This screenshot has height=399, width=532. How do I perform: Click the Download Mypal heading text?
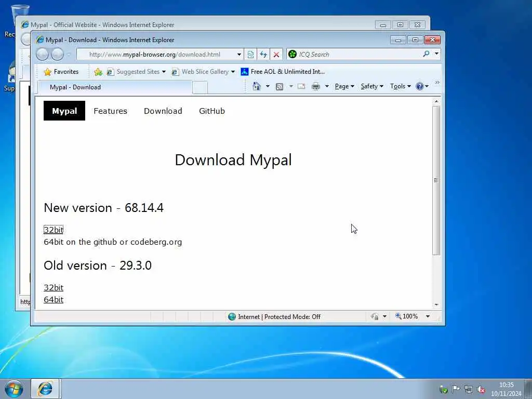pyautogui.click(x=233, y=160)
